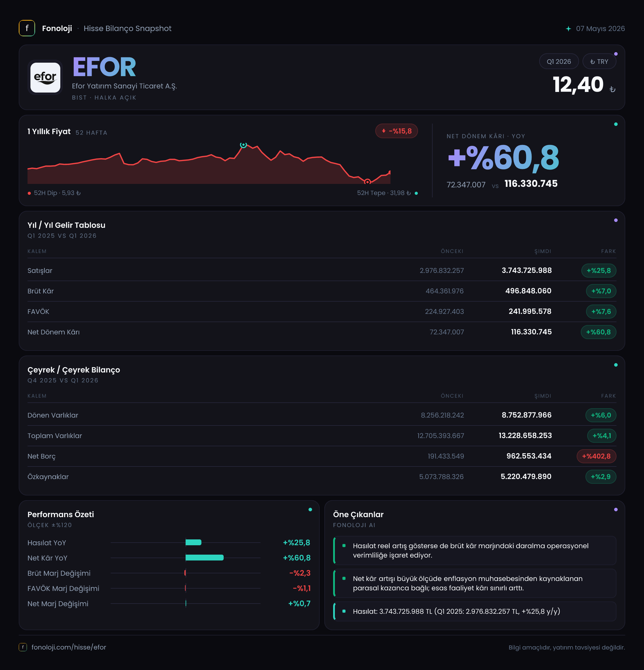The image size is (644, 670).
Task: Click the Hasılat YoY performance bar
Action: tap(193, 543)
